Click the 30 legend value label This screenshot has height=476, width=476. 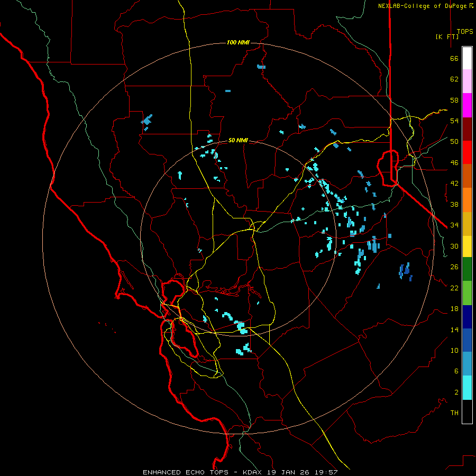454,246
